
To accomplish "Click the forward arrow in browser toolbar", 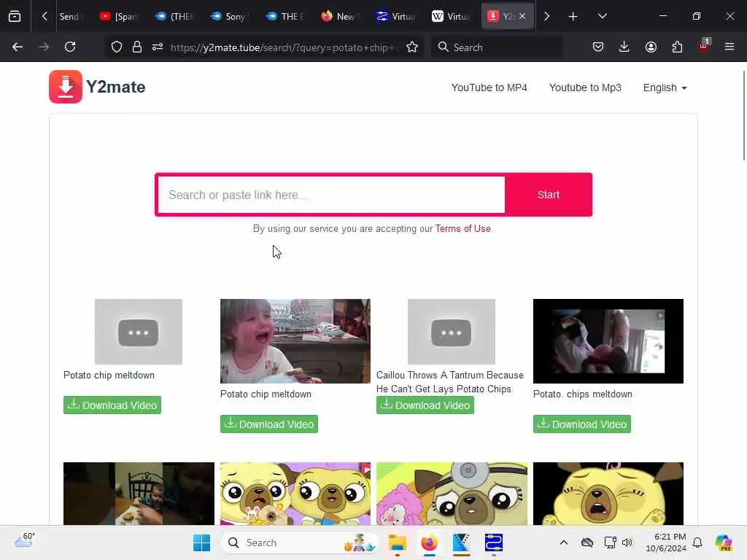I will [44, 47].
